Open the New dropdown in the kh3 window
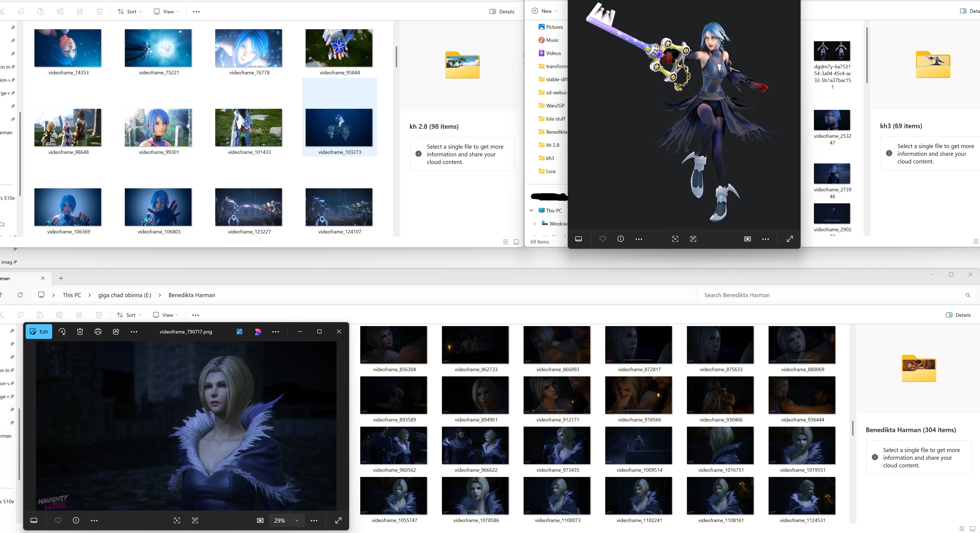Image resolution: width=980 pixels, height=533 pixels. (x=544, y=11)
